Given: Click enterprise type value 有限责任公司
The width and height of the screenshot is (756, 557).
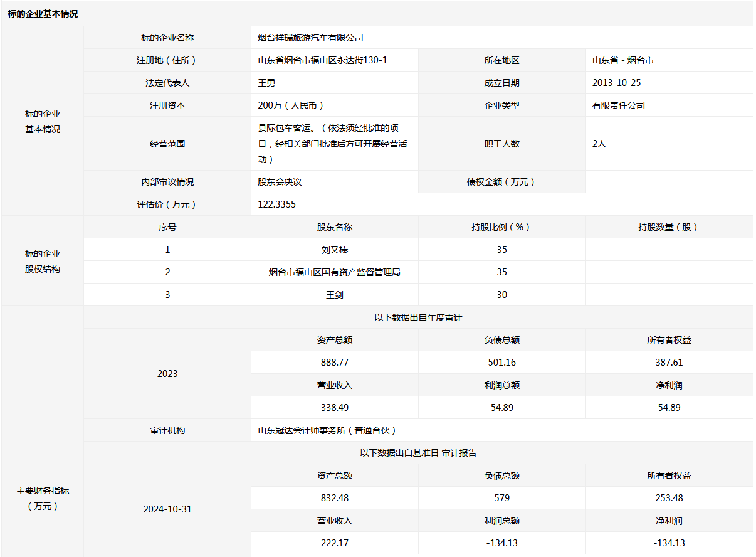Looking at the screenshot, I should [618, 105].
